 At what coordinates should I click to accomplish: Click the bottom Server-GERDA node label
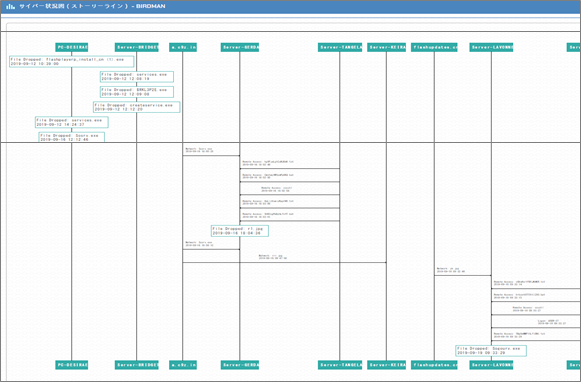[240, 365]
